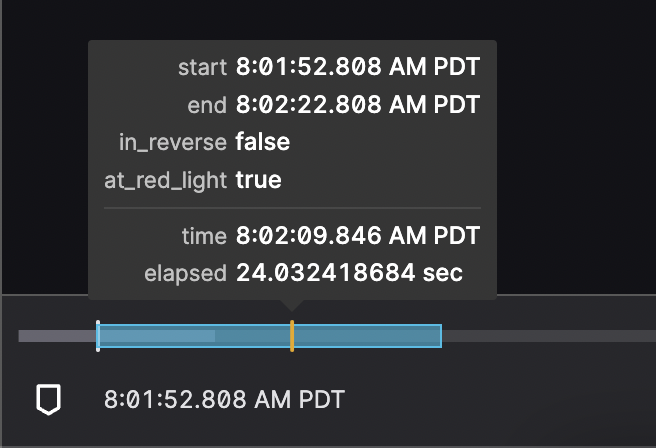This screenshot has height=448, width=656.
Task: Click the 'end' label in tooltip
Action: click(x=207, y=105)
